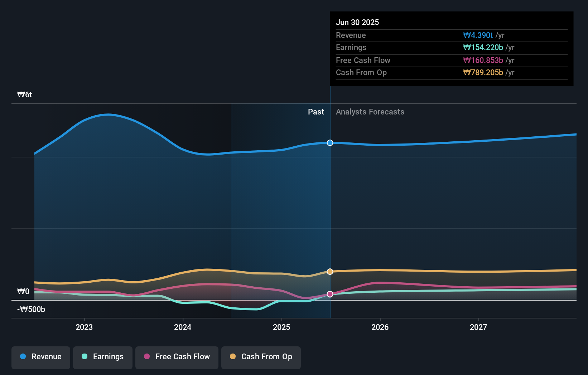Select the Earnings legend indicator dot
Viewport: 588px width, 375px height.
(x=84, y=357)
